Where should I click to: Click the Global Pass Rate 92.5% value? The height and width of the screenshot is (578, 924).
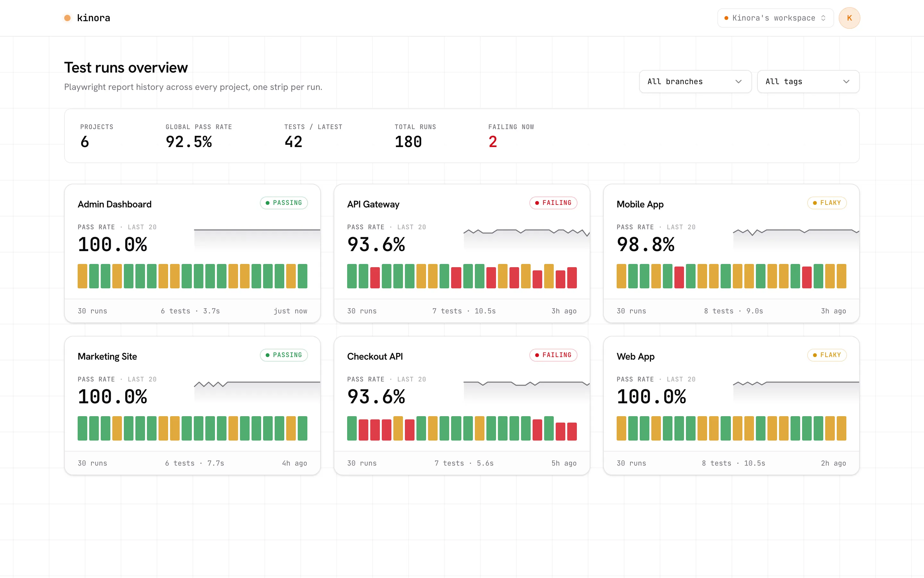pos(189,142)
